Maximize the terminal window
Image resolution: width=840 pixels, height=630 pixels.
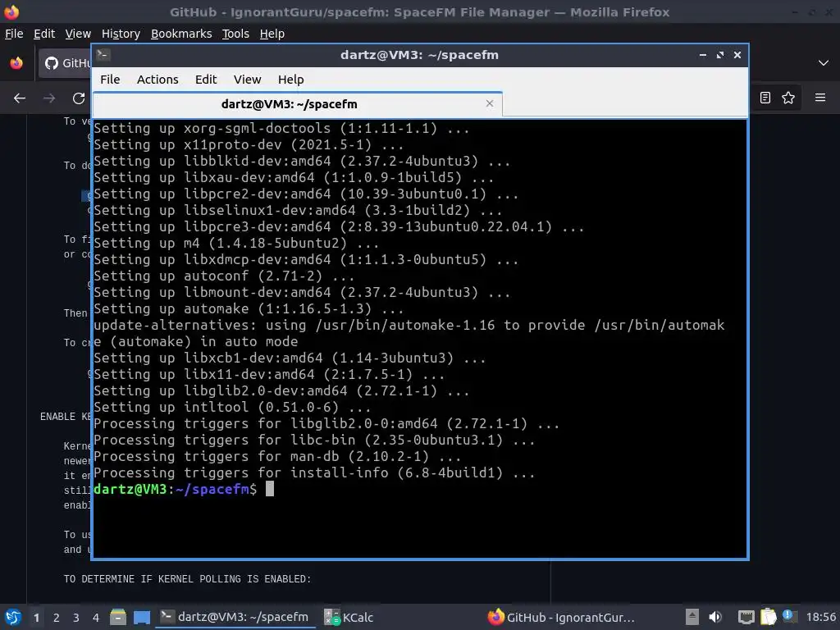(720, 55)
